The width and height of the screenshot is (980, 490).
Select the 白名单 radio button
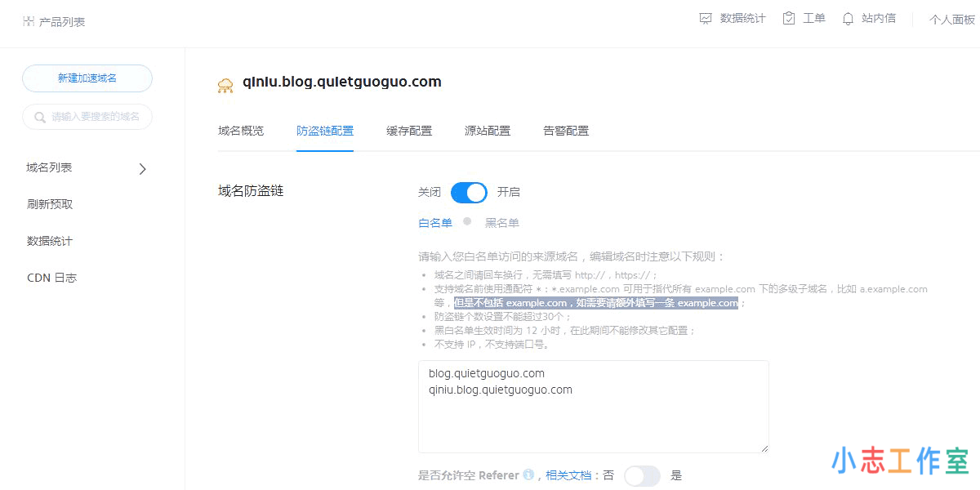tap(434, 221)
